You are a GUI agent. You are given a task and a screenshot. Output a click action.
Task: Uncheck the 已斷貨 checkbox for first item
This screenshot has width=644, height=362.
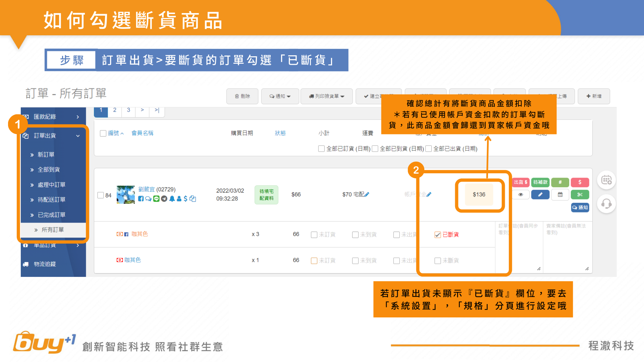(x=437, y=235)
